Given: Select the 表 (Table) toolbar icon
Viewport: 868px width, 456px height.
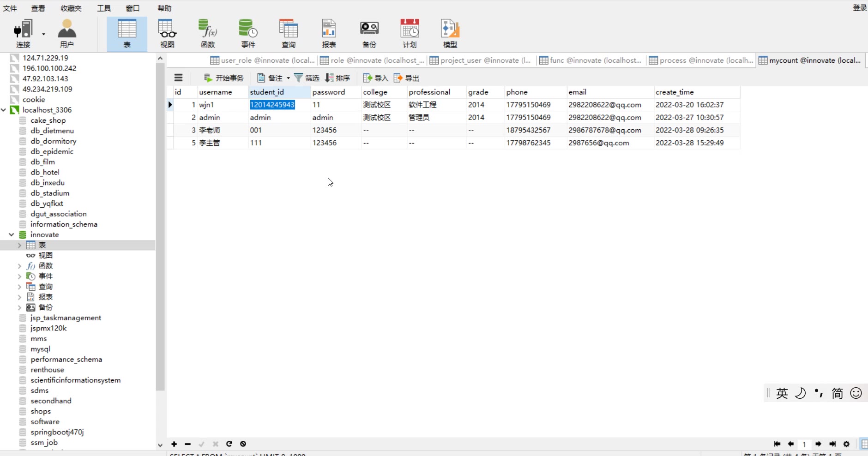Looking at the screenshot, I should 127,34.
